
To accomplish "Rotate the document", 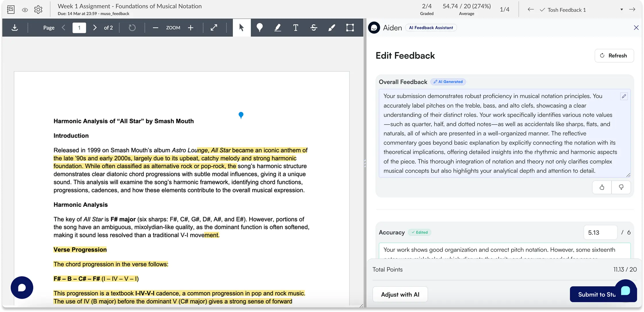I will click(x=132, y=28).
